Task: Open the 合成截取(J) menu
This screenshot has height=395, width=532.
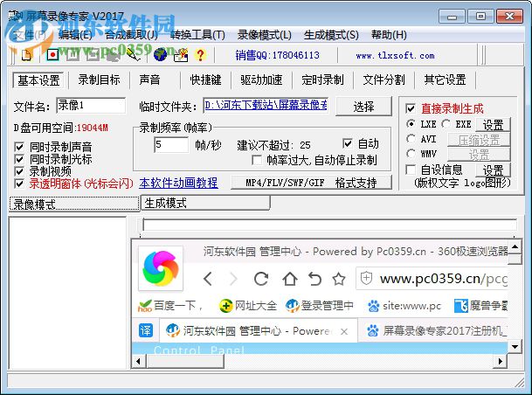Action: (x=131, y=35)
